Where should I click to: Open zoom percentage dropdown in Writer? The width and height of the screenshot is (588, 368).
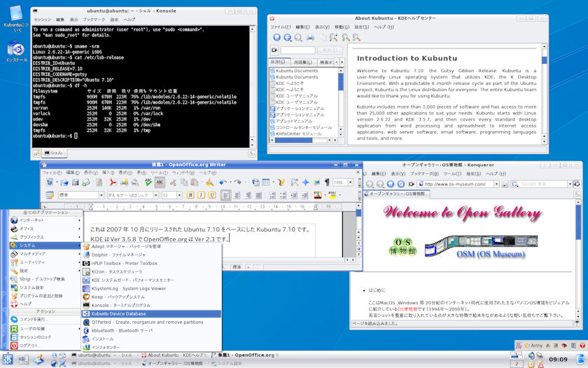[x=350, y=182]
